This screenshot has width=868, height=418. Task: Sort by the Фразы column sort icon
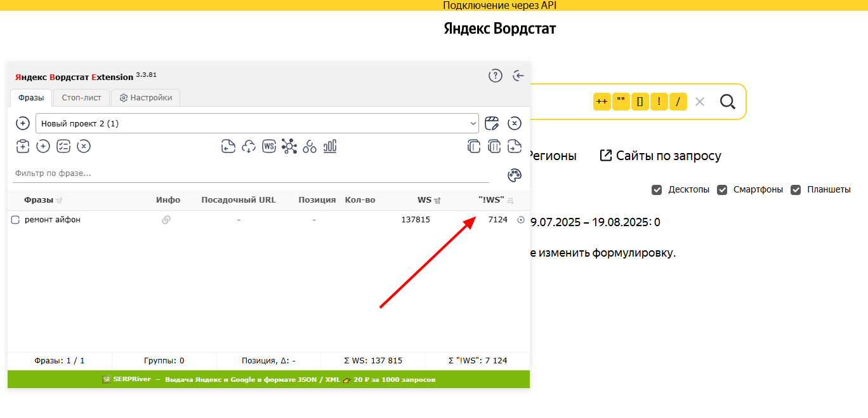coord(59,200)
